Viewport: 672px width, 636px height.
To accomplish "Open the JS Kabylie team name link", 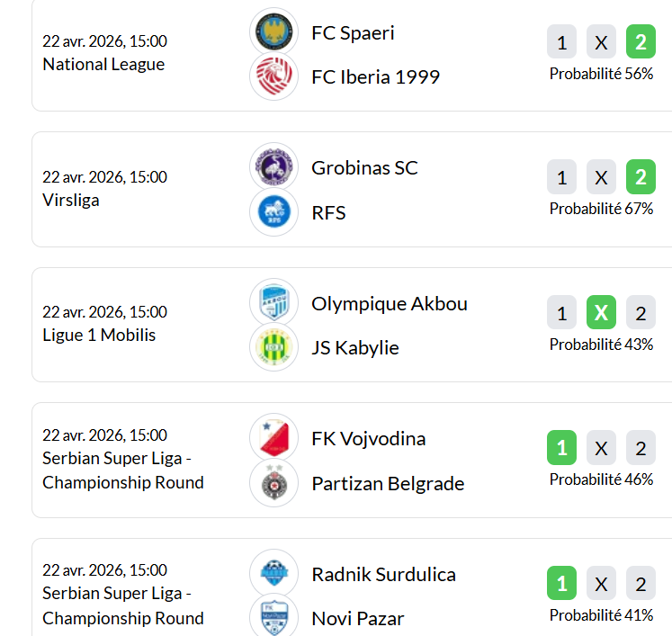I will click(354, 348).
